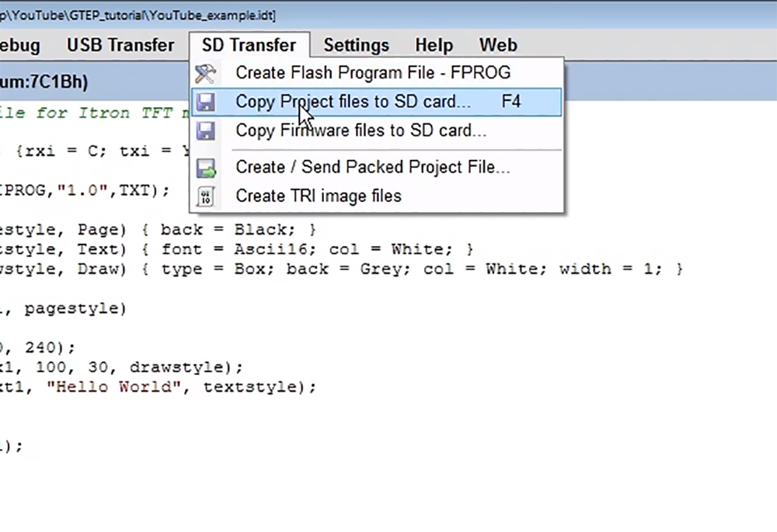
Task: Choose Copy Firmware files to SD card
Action: click(x=361, y=130)
